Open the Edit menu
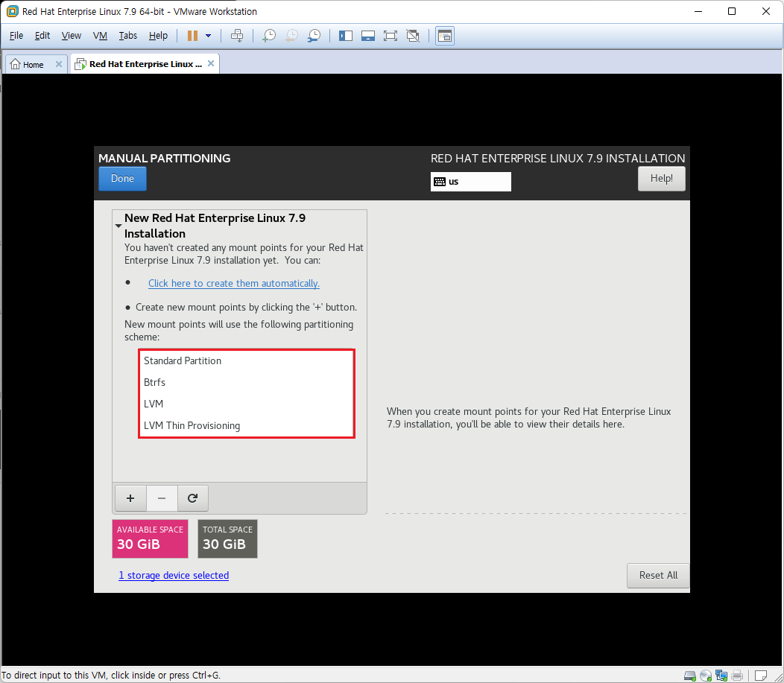Screen dimensions: 784x683 pyautogui.click(x=42, y=36)
